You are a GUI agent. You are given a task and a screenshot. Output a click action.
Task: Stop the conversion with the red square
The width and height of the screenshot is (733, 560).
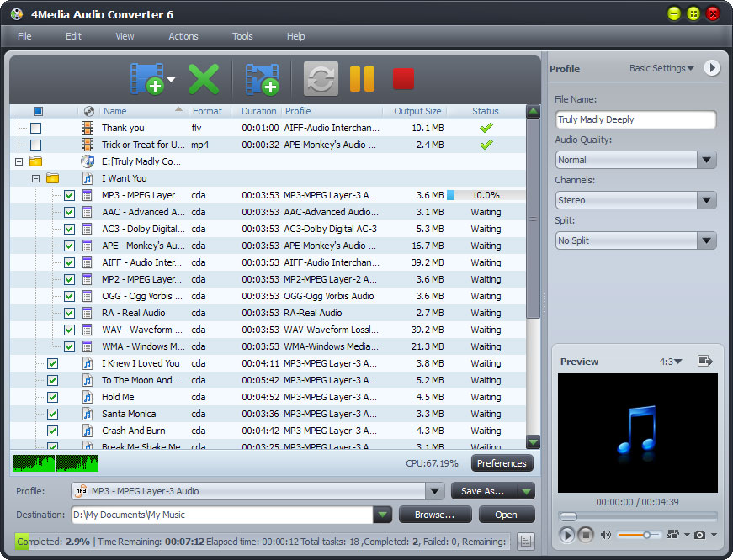[x=403, y=78]
